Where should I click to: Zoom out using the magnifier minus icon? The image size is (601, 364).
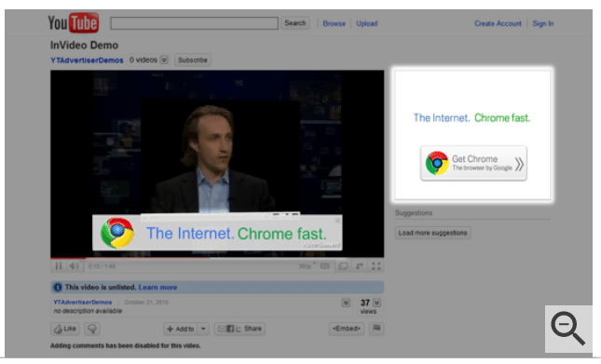coord(568,329)
